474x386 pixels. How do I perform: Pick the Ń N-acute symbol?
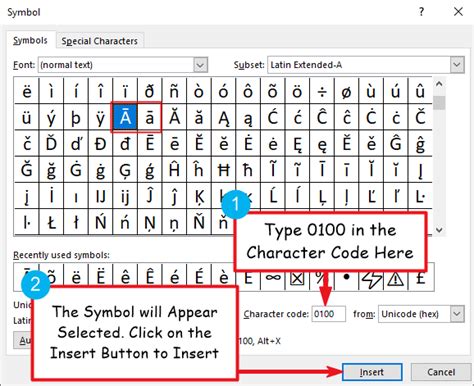click(x=101, y=222)
